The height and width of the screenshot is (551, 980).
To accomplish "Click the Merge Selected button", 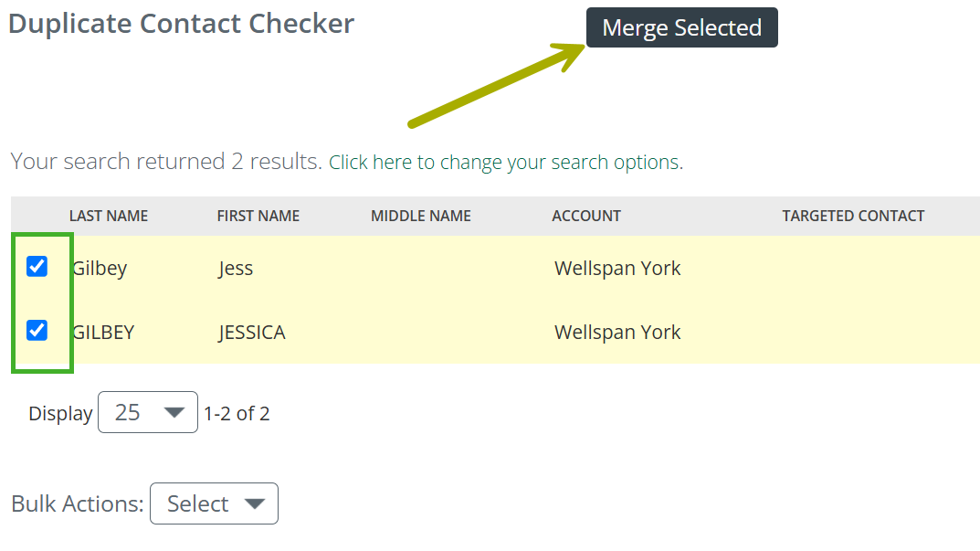I will pyautogui.click(x=682, y=27).
